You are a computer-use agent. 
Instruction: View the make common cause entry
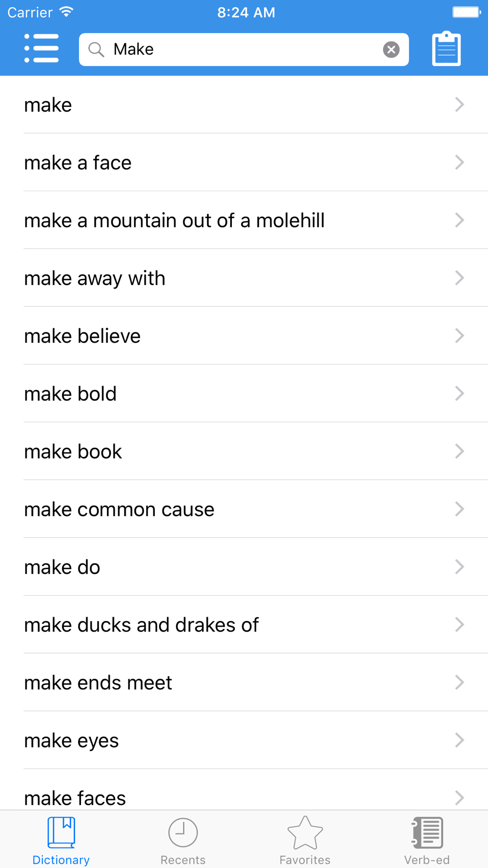(244, 509)
